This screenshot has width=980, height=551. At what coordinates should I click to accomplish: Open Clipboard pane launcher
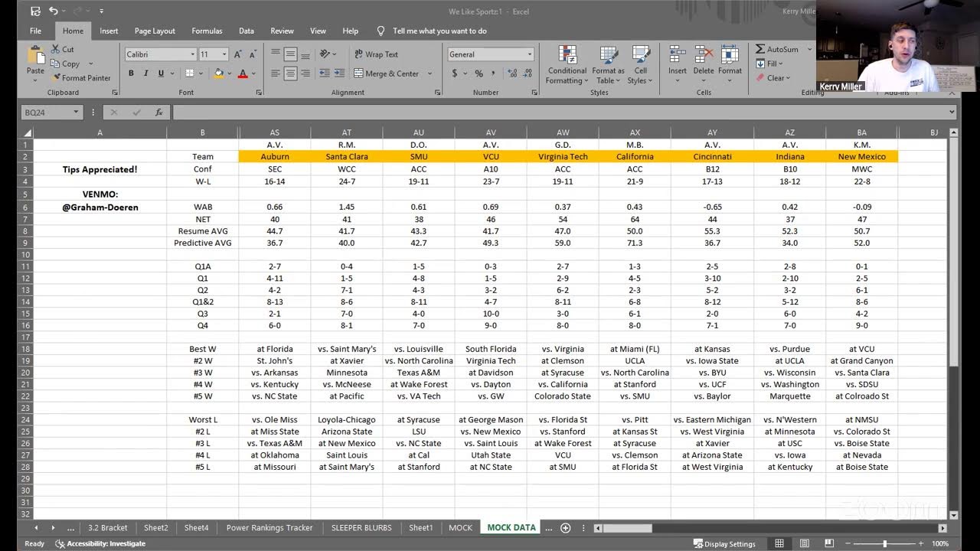coord(114,93)
